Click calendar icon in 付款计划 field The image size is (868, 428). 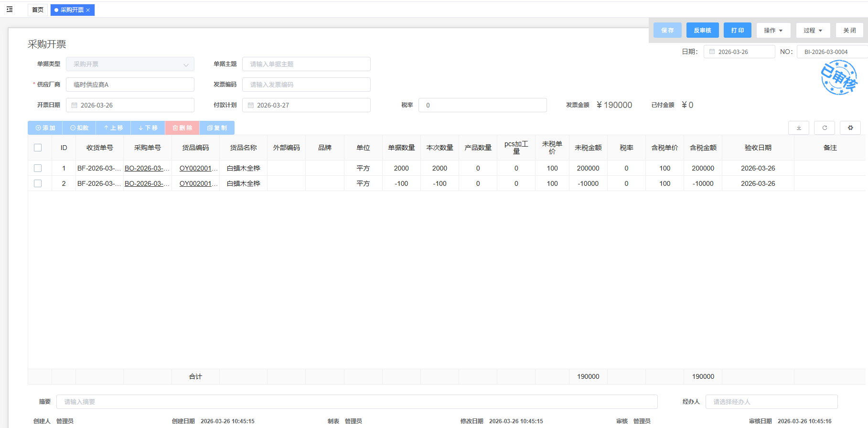pyautogui.click(x=251, y=106)
